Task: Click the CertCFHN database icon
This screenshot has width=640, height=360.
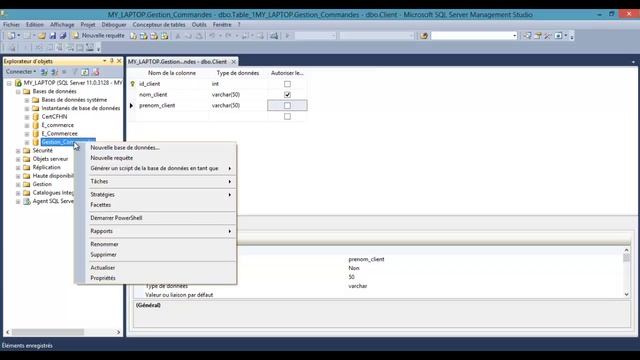Action: click(36, 117)
